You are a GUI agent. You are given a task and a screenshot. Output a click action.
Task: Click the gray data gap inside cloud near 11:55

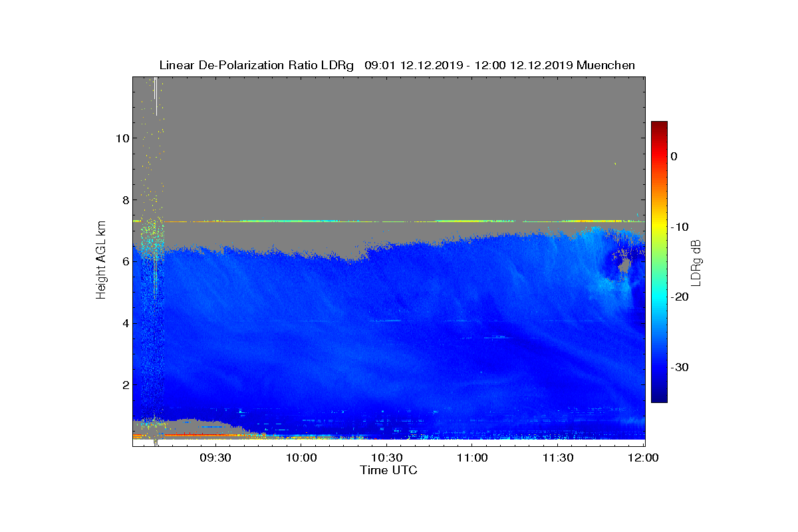pyautogui.click(x=624, y=267)
